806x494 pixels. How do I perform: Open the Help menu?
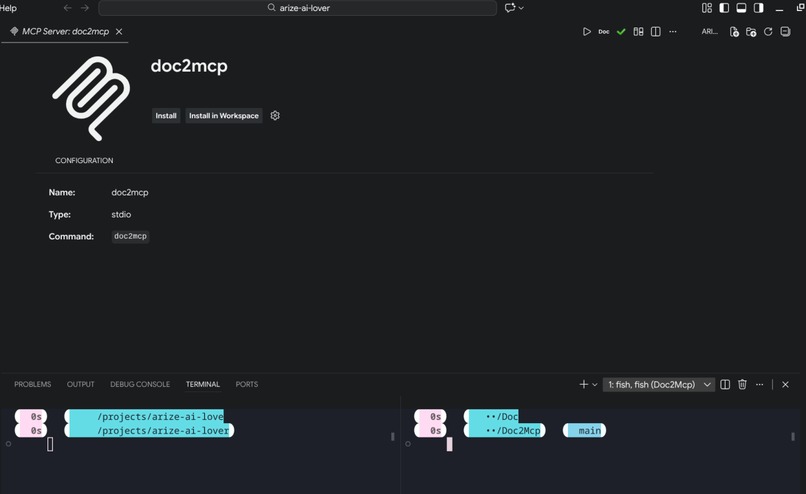pyautogui.click(x=8, y=8)
